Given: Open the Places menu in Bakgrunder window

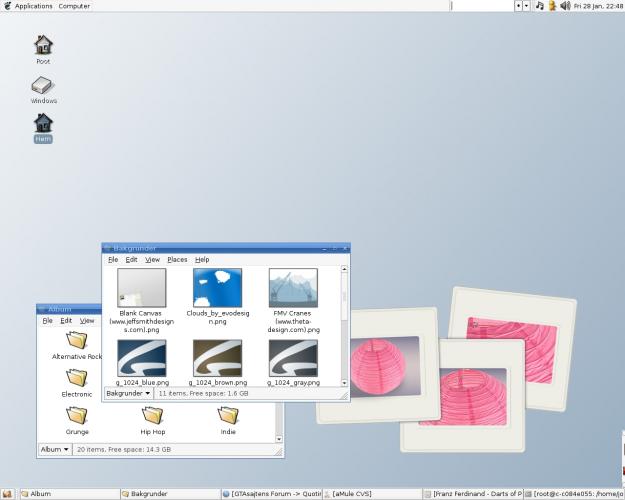Looking at the screenshot, I should click(177, 260).
